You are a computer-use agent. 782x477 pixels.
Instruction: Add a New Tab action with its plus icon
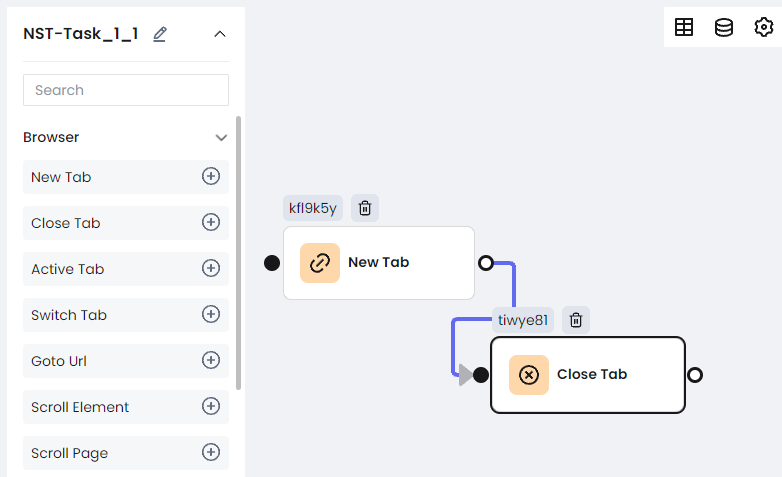(x=211, y=176)
